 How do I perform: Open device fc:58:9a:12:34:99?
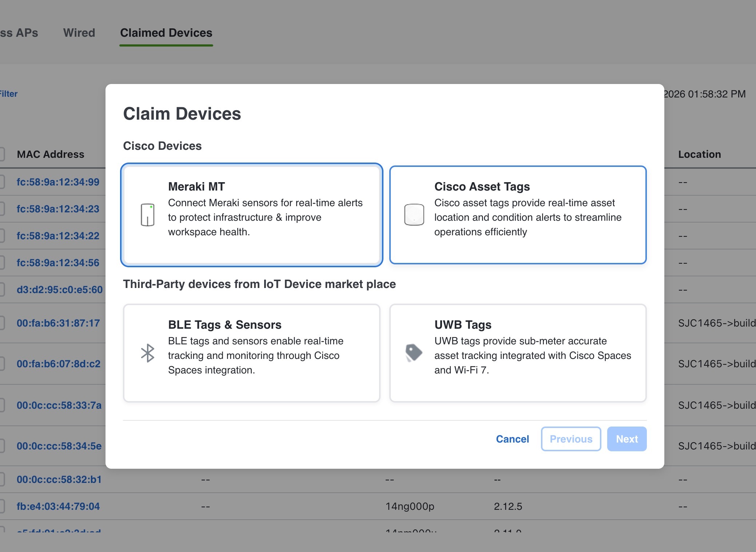pos(58,182)
